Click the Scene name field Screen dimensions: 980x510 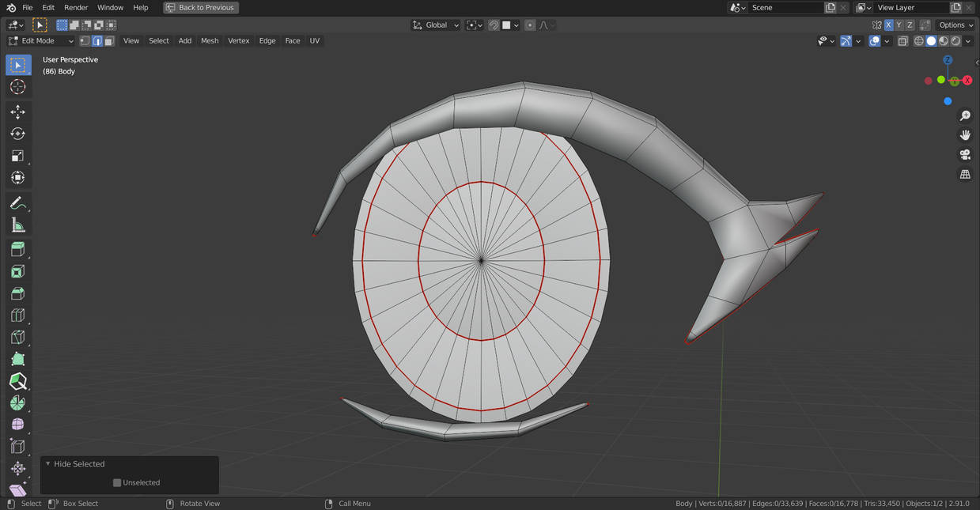[x=785, y=7]
